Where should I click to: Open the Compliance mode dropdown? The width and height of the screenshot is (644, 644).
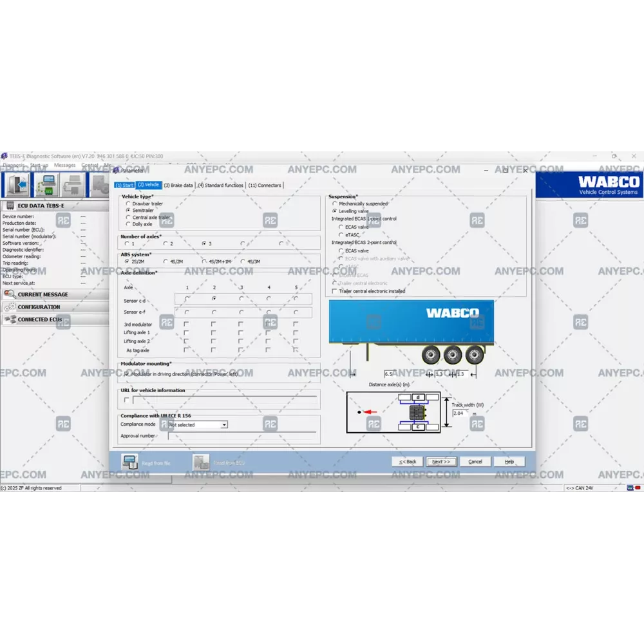click(x=224, y=425)
